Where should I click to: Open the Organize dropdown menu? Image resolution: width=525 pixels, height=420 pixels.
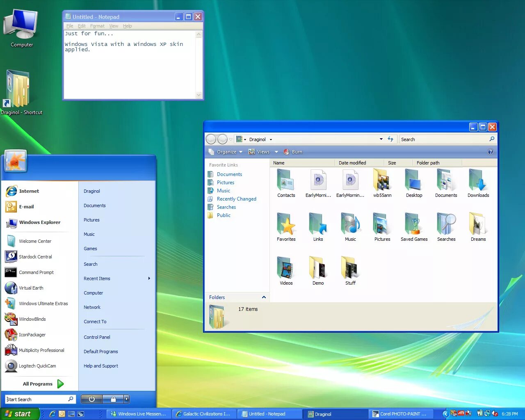[x=226, y=152]
